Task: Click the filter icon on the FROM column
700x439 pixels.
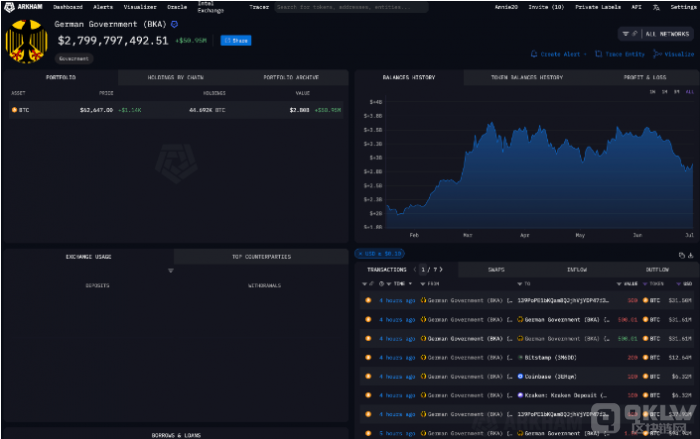Action: (x=423, y=284)
